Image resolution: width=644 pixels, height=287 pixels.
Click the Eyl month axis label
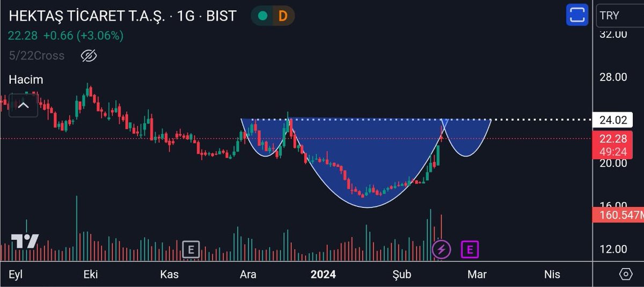pyautogui.click(x=17, y=275)
